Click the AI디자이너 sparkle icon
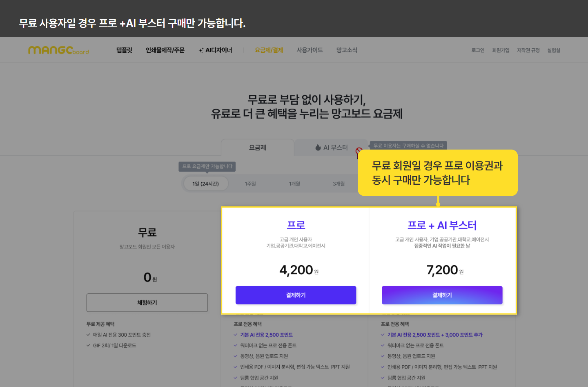 tap(201, 50)
